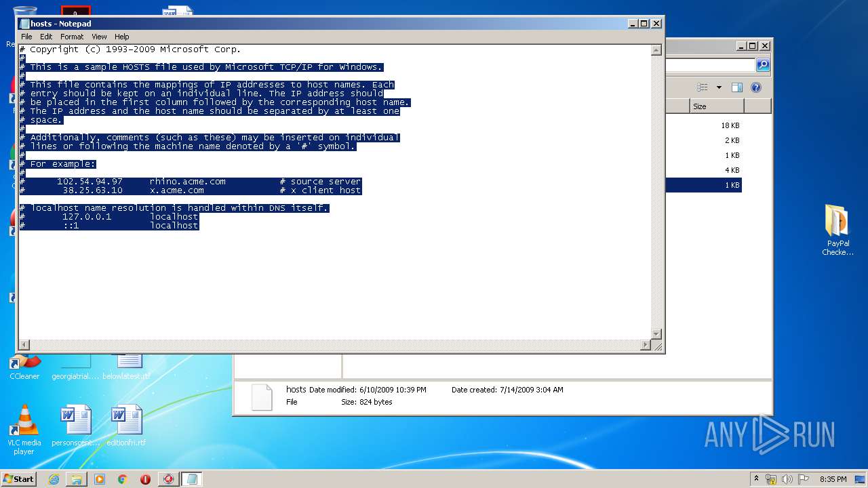Screen dimensions: 868x488
Task: Select the highlighted 1 KB hosts row
Action: click(x=703, y=185)
